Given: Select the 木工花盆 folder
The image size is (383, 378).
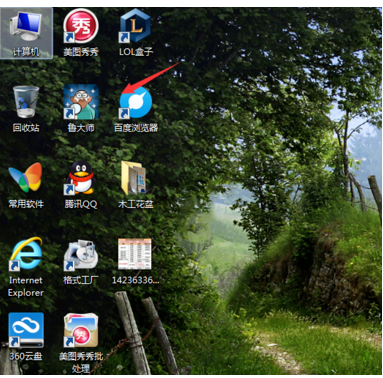Looking at the screenshot, I should click(x=134, y=178).
